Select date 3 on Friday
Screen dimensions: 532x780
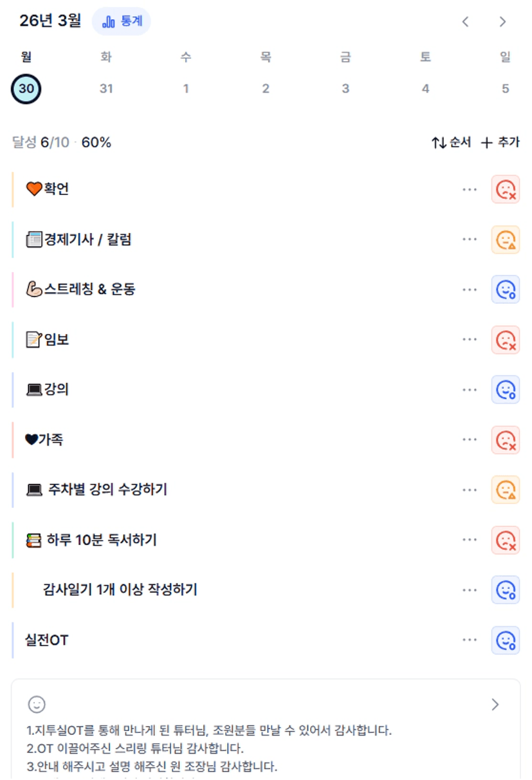345,88
